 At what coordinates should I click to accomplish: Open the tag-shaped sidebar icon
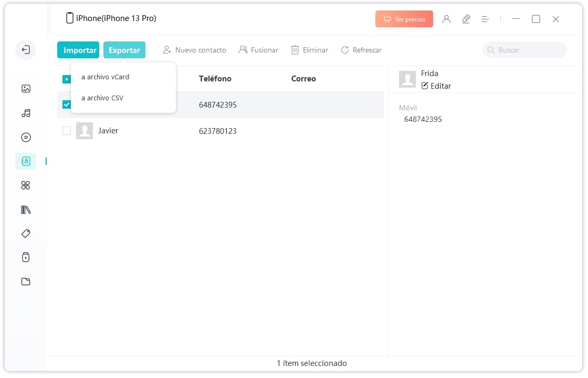click(26, 234)
